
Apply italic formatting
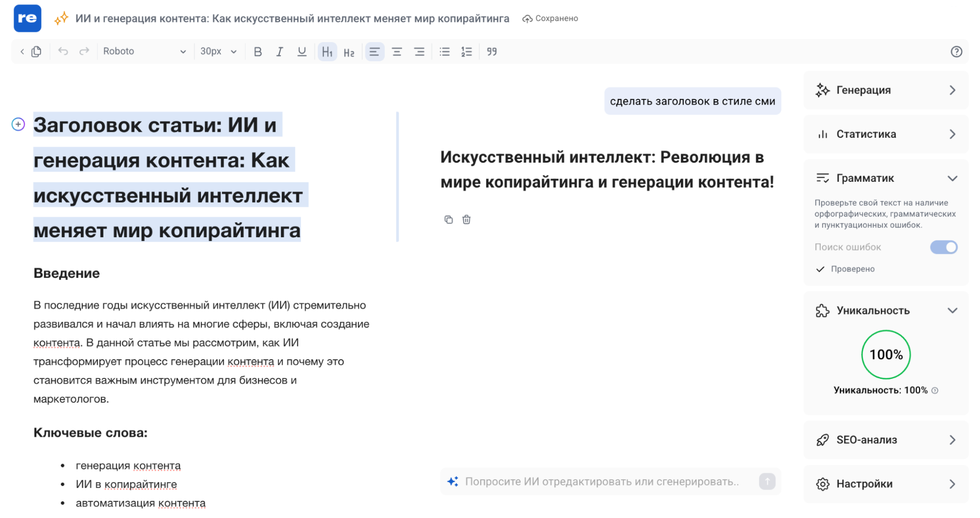[279, 52]
